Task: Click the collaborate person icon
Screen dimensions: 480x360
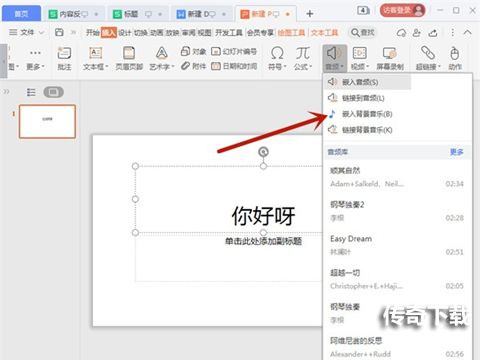Action: coord(417,33)
